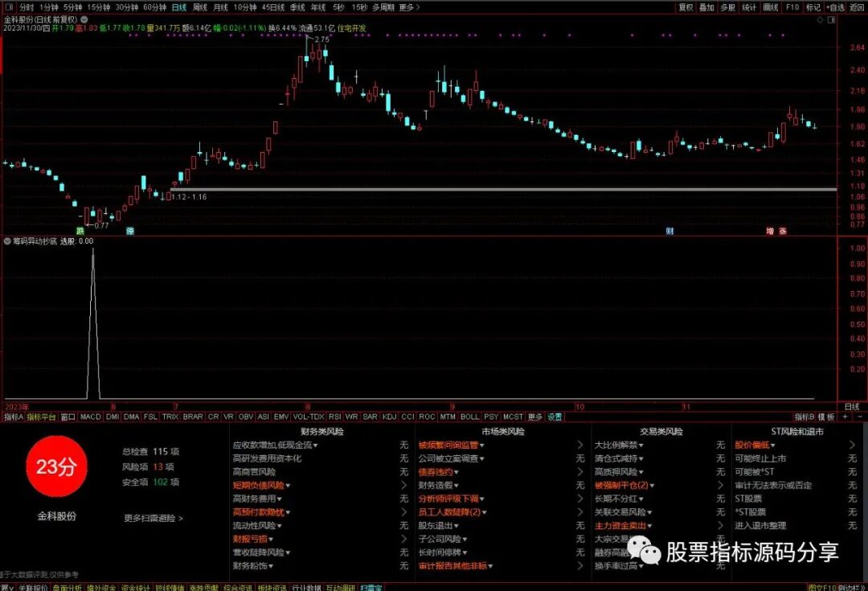Expand 财报亏损 risk item
This screenshot has width=868, height=591.
coord(252,539)
